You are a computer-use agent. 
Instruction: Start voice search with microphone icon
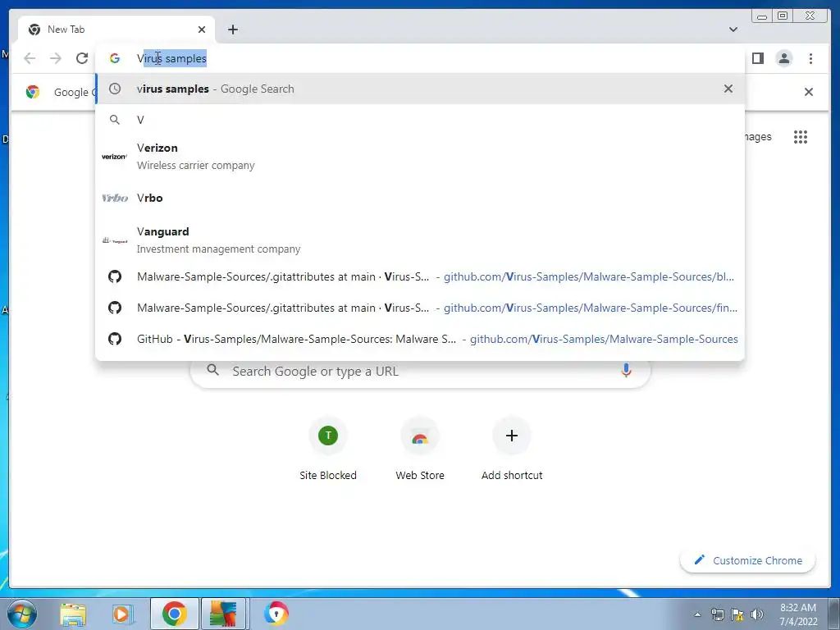pos(626,370)
